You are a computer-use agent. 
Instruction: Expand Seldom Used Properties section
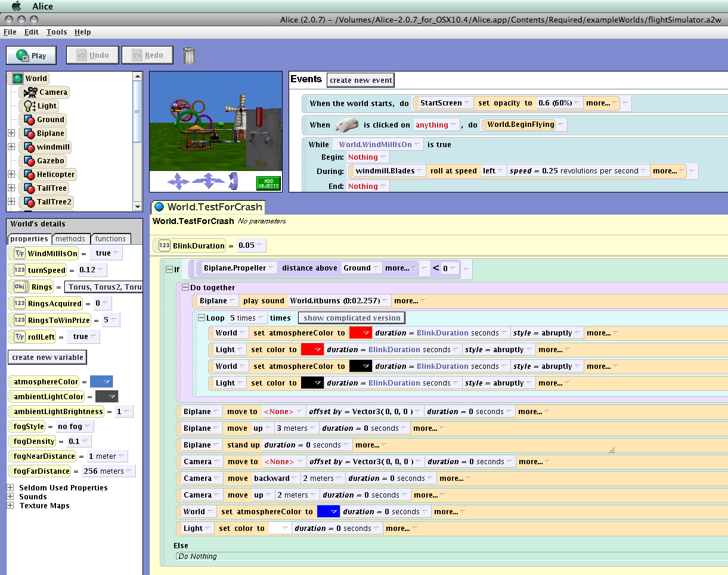point(10,487)
